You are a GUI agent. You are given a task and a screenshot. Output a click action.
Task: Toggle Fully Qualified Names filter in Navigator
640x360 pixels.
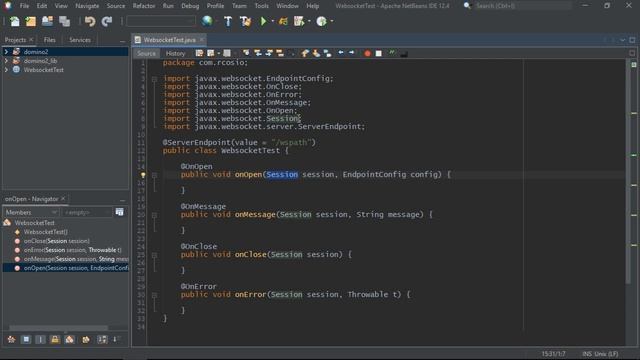pos(86,340)
